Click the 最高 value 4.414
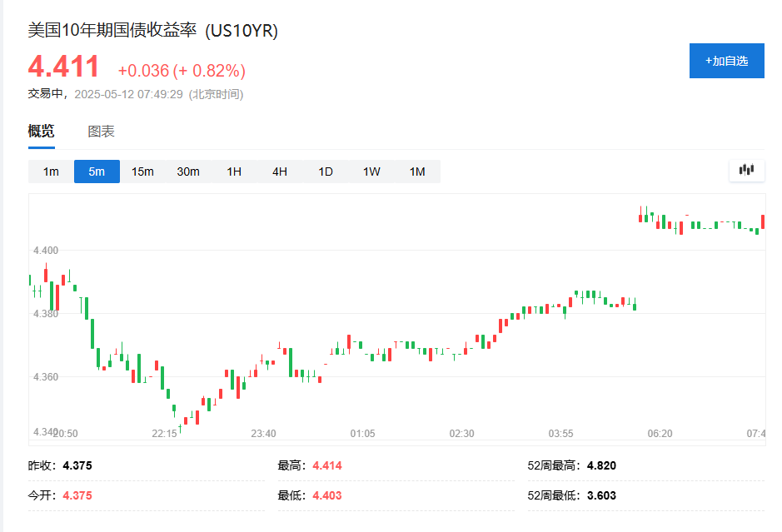The image size is (782, 532). click(x=327, y=465)
